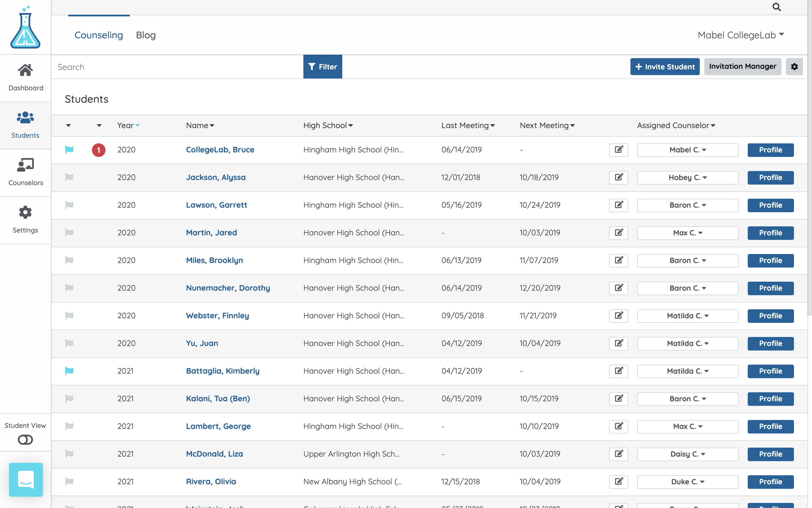Open the Mabel CollegeLab account dropdown

741,35
